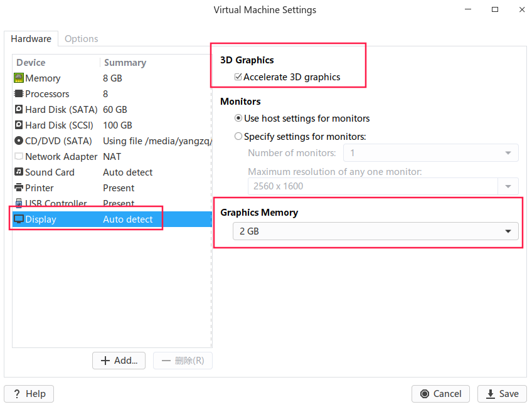Open the Graphics Memory dropdown
This screenshot has height=407, width=532.
point(375,231)
